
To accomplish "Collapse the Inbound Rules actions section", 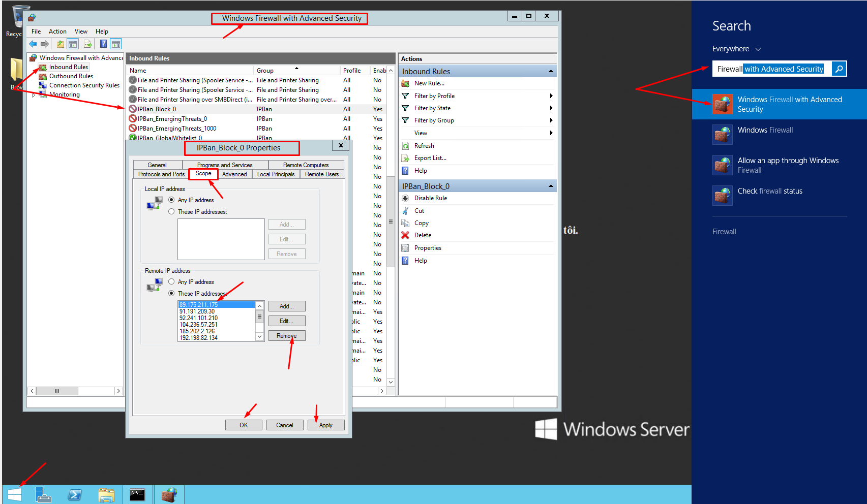I will (551, 72).
